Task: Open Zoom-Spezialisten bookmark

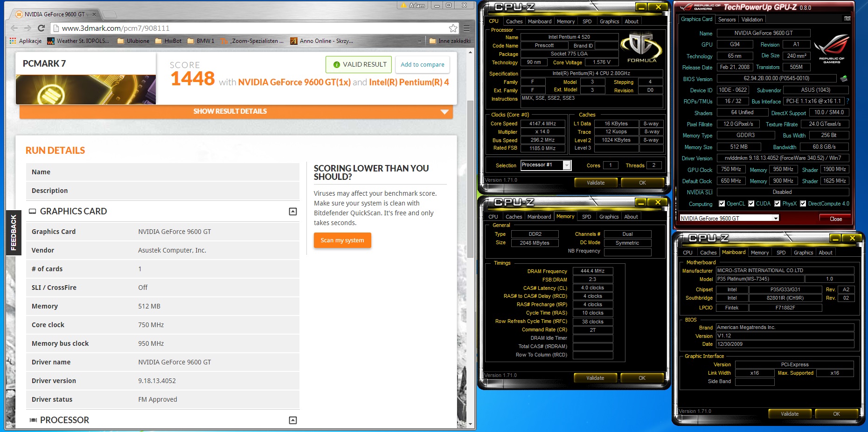Action: pos(252,41)
